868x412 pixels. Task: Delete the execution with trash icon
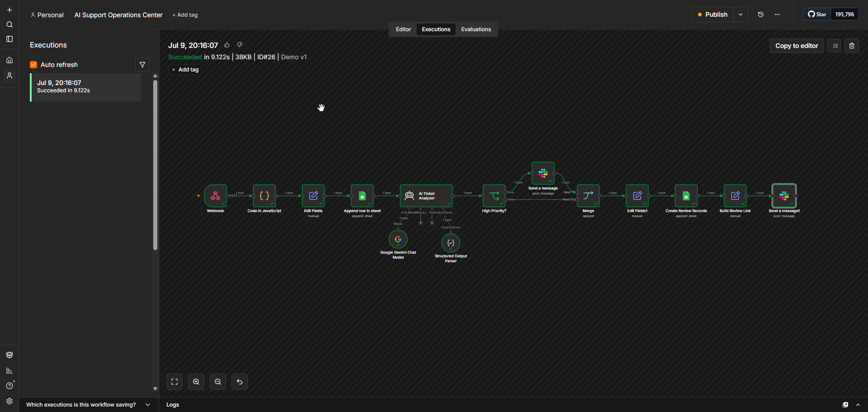click(852, 46)
